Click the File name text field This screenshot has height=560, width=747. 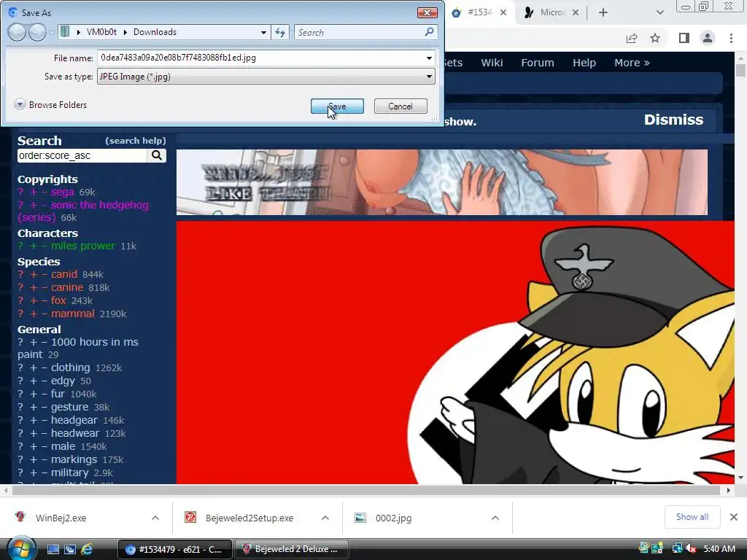(x=260, y=58)
